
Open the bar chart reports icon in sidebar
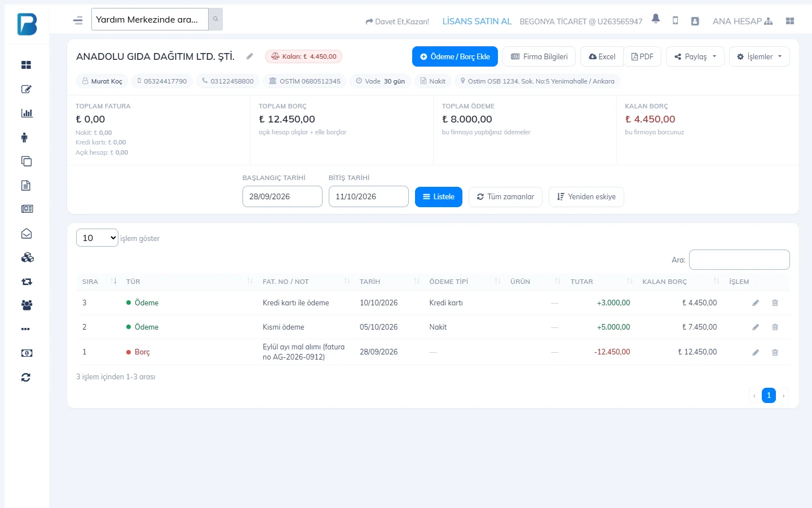27,113
